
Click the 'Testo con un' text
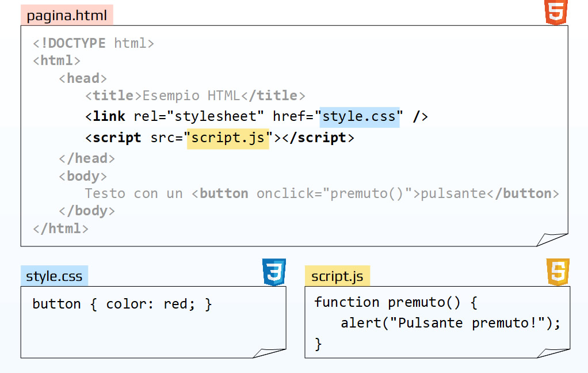click(134, 193)
